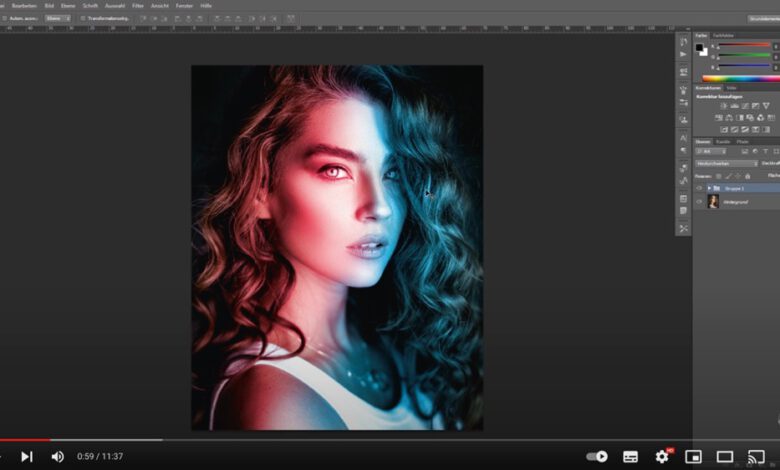Open the Brightness/Contrast adjustment icon

pos(724,106)
